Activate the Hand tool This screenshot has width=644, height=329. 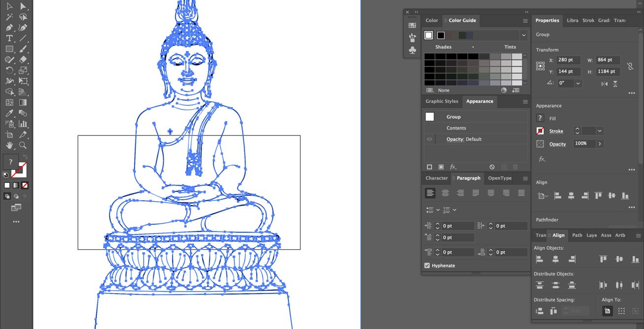[x=9, y=145]
